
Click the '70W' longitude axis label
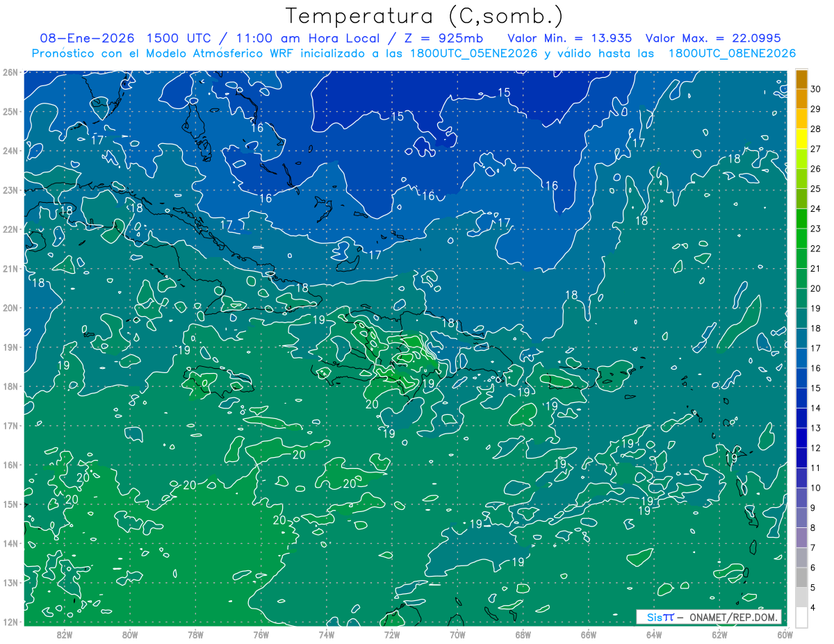pyautogui.click(x=457, y=634)
